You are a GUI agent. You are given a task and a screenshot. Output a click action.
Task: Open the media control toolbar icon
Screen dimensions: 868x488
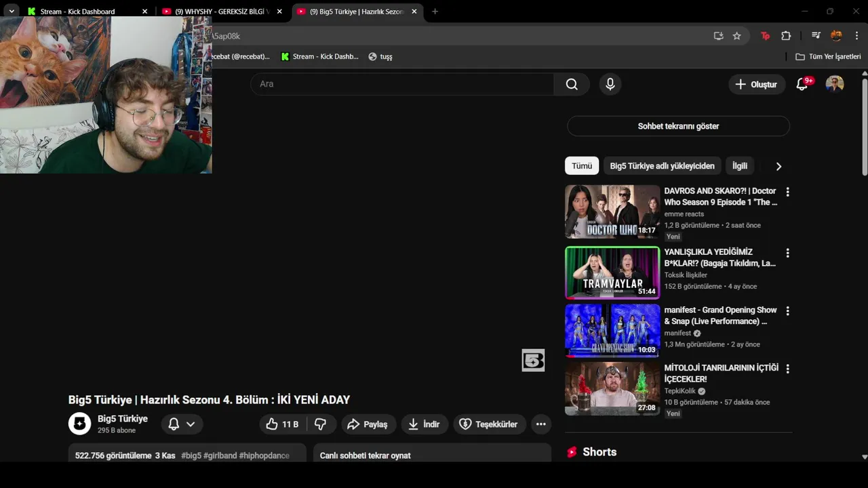[816, 36]
